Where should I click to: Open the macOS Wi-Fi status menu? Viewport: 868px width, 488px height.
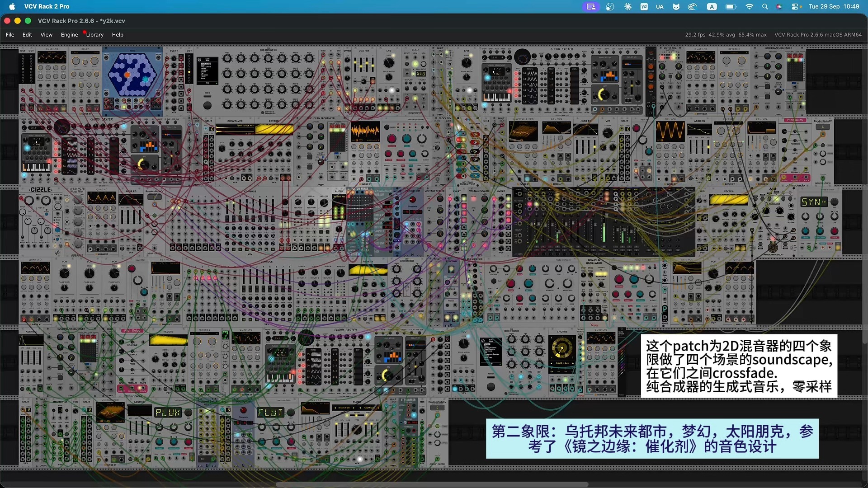[x=749, y=7]
